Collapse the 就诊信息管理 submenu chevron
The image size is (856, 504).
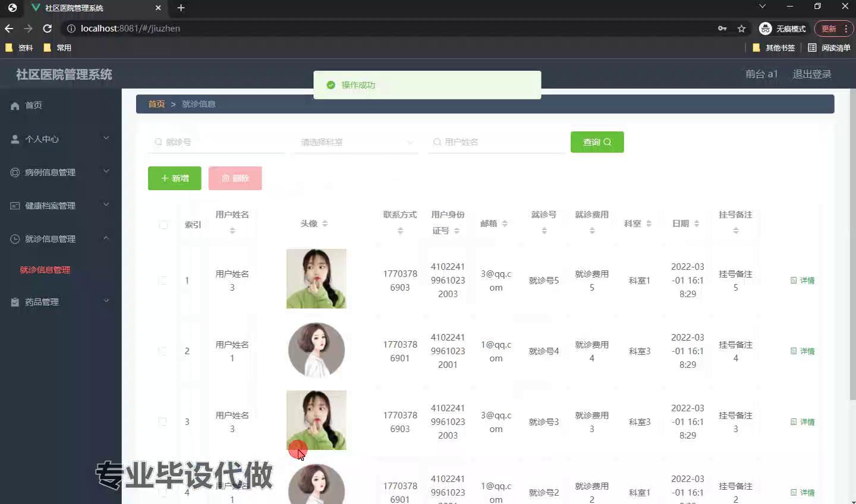click(106, 238)
